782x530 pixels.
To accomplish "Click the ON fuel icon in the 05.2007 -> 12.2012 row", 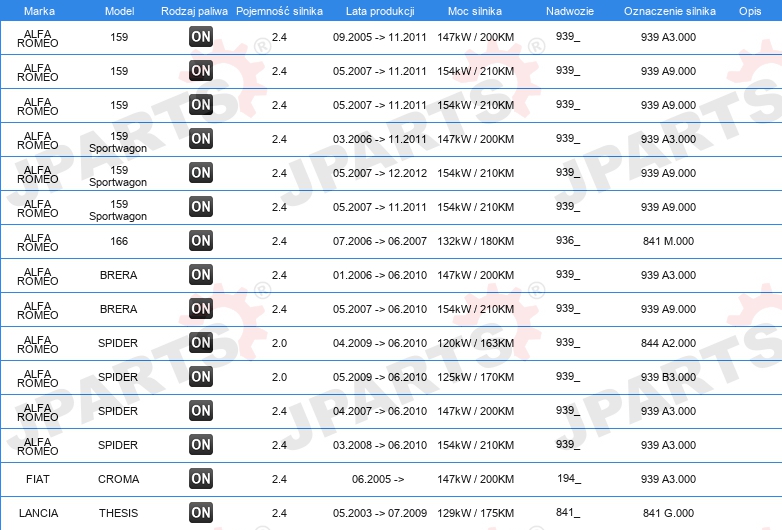I will (201, 173).
